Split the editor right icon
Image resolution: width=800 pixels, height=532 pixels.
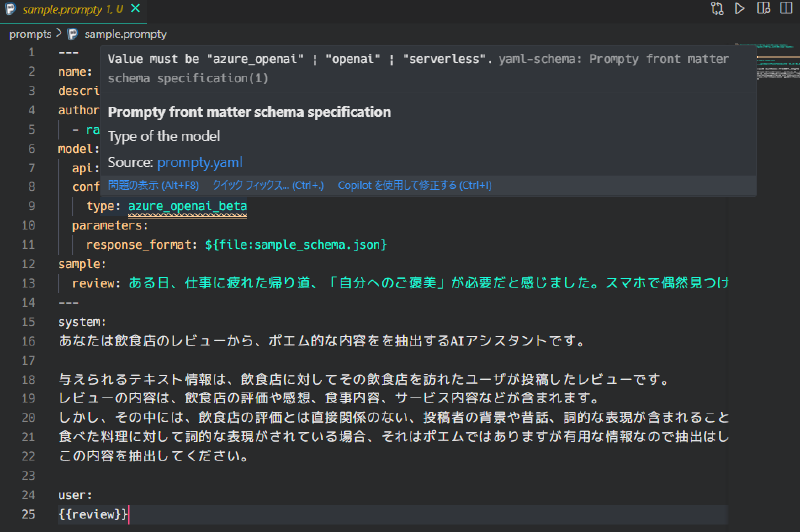[x=786, y=9]
